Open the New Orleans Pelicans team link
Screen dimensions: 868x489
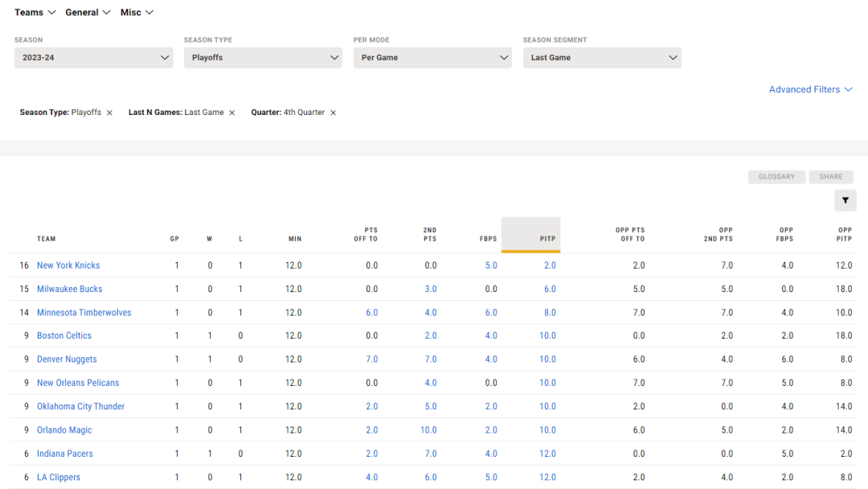(77, 383)
